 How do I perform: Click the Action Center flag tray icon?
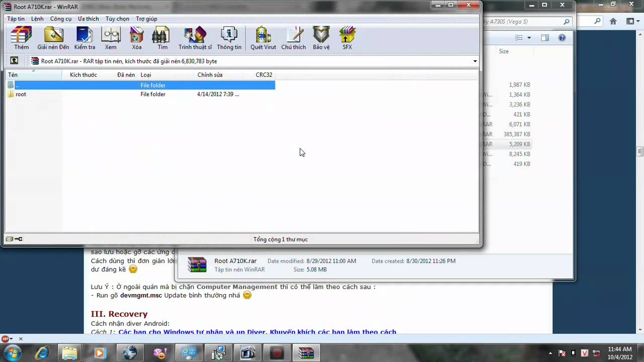(562, 353)
